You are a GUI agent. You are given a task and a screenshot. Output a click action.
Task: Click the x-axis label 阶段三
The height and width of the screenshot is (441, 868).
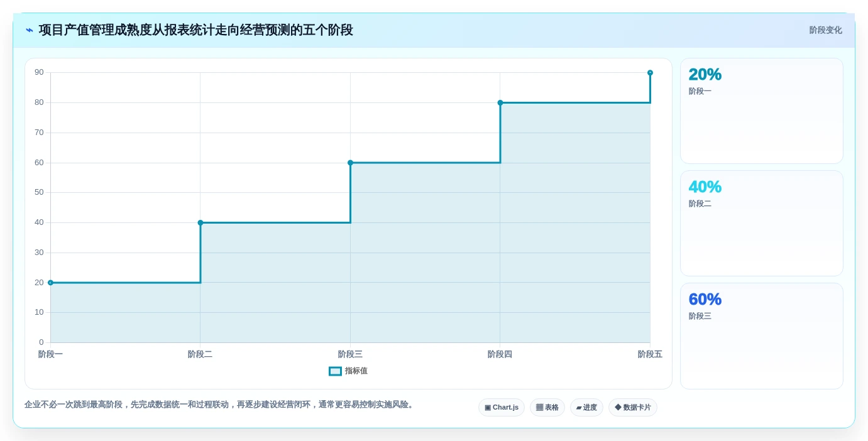click(x=350, y=354)
